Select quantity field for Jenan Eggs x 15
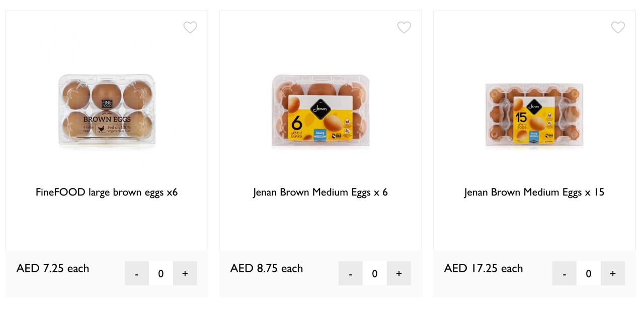 click(589, 273)
